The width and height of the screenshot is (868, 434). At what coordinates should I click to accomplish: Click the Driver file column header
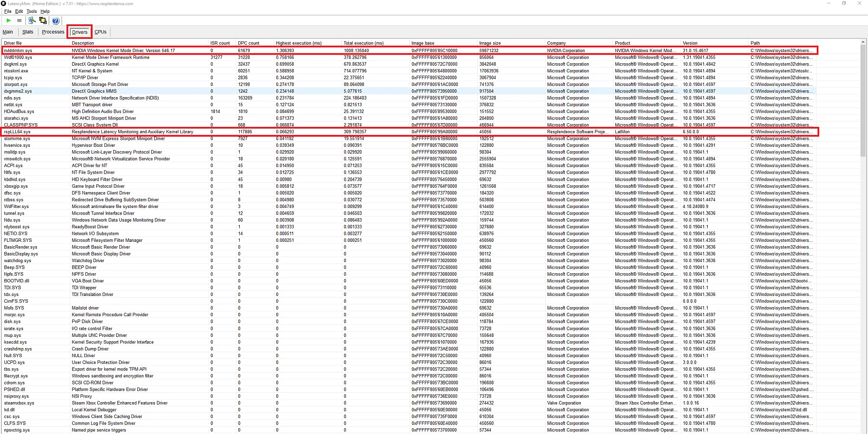click(13, 43)
